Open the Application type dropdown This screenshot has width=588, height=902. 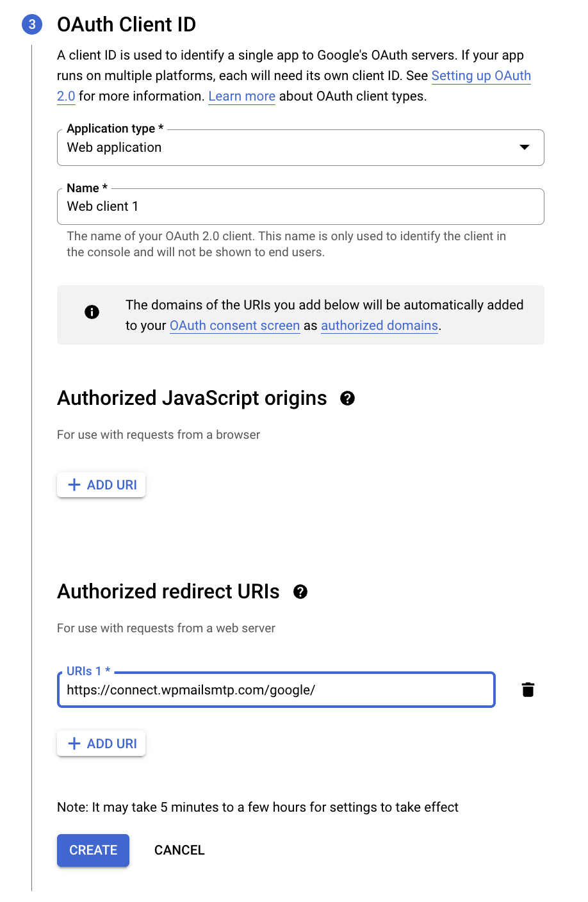tap(300, 147)
